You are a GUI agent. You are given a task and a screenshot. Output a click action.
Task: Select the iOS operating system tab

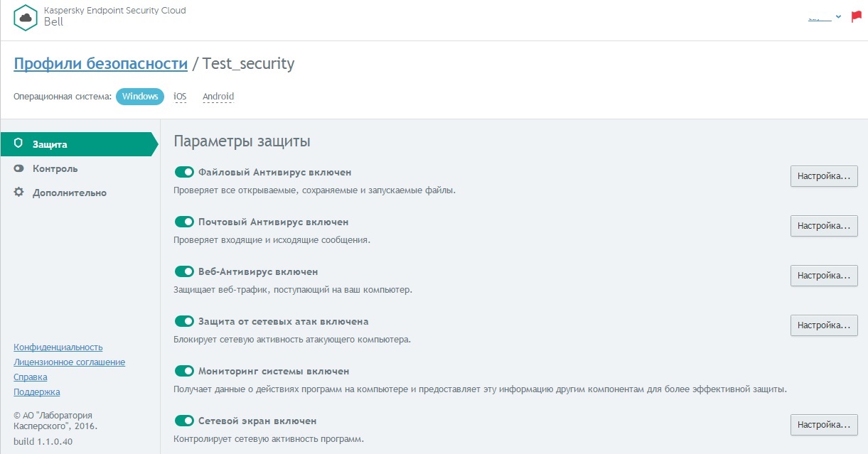[180, 97]
